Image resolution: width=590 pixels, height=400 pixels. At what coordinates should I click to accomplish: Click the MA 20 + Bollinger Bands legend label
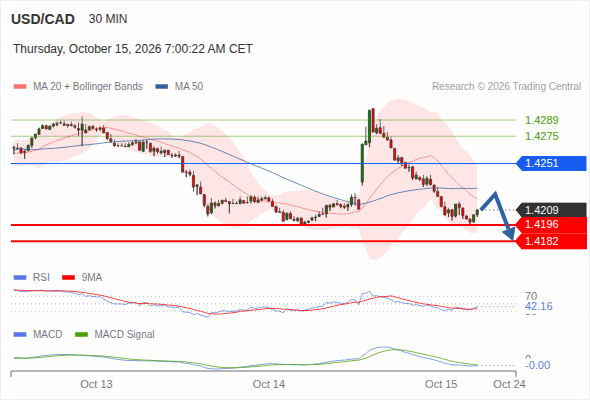(88, 87)
